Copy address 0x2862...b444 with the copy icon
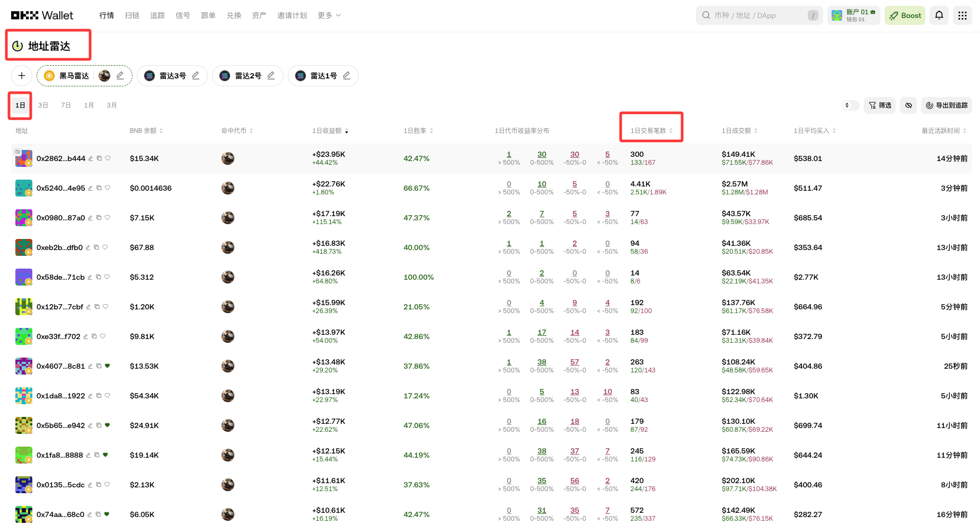The width and height of the screenshot is (980, 525). point(99,158)
